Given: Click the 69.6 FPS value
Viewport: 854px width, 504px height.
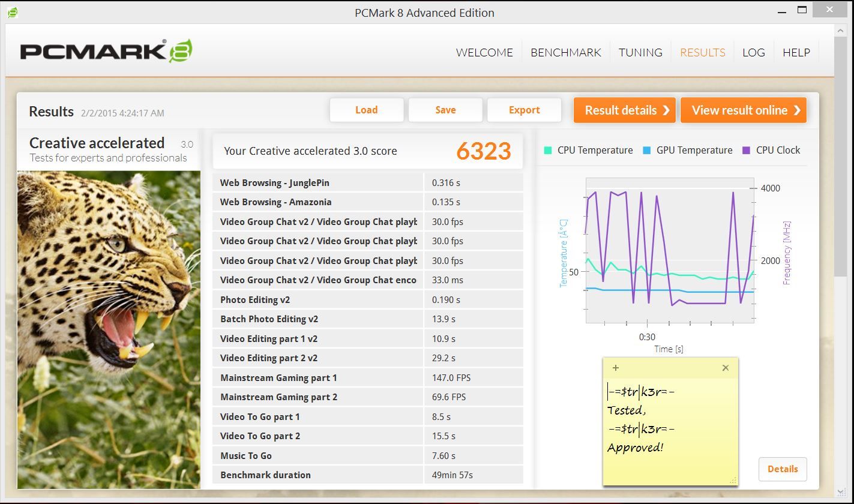Looking at the screenshot, I should click(x=449, y=397).
